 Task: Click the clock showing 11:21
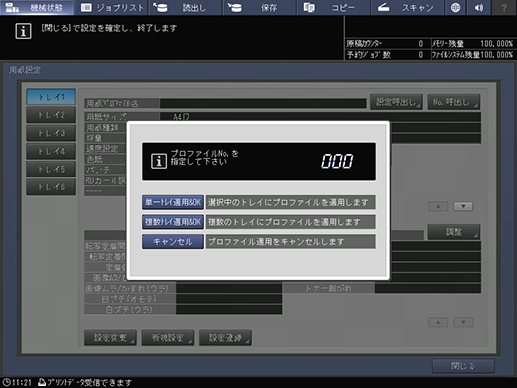tap(17, 382)
